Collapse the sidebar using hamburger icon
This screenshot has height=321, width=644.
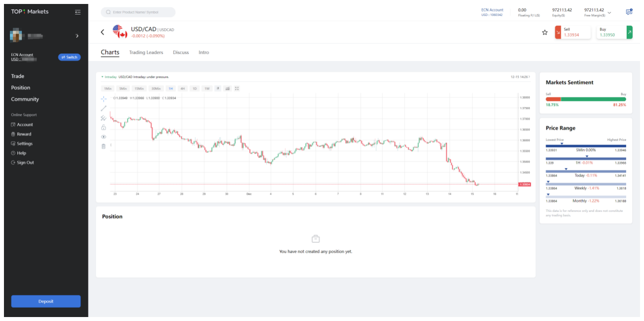coord(78,12)
